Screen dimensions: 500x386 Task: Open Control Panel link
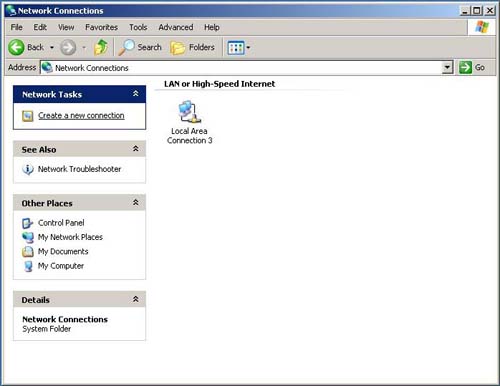pyautogui.click(x=61, y=223)
